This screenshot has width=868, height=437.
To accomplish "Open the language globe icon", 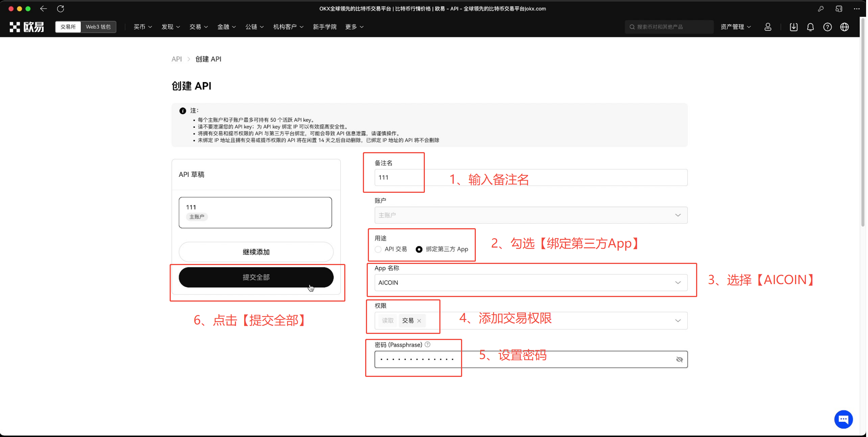I will [x=844, y=27].
